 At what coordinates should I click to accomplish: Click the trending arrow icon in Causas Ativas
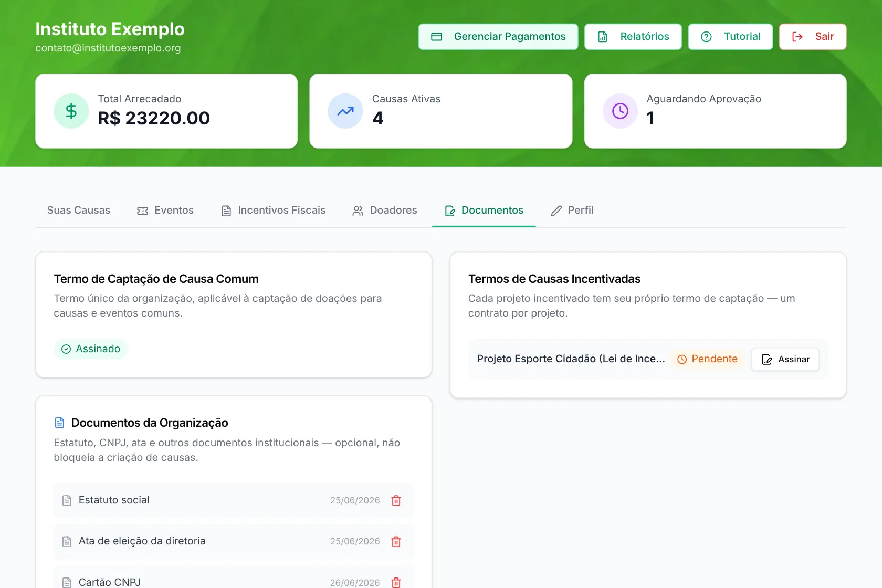coord(345,111)
